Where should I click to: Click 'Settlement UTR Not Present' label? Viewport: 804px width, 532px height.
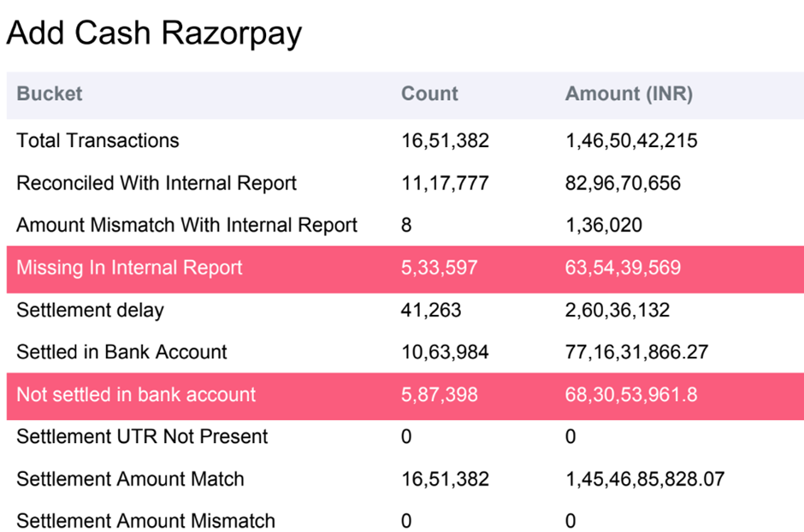click(x=142, y=437)
